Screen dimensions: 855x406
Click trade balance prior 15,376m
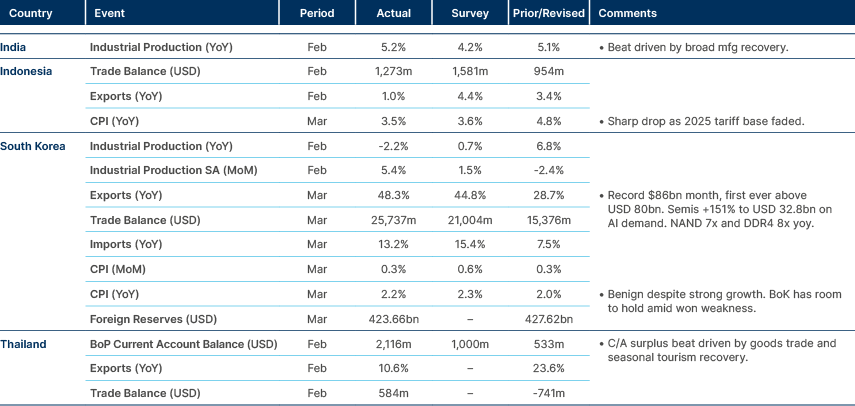[549, 221]
